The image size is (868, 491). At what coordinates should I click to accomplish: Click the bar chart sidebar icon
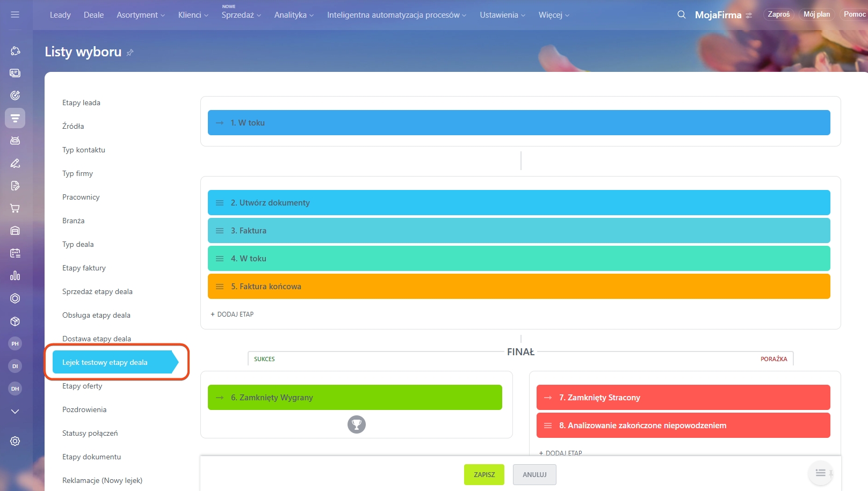(x=15, y=276)
